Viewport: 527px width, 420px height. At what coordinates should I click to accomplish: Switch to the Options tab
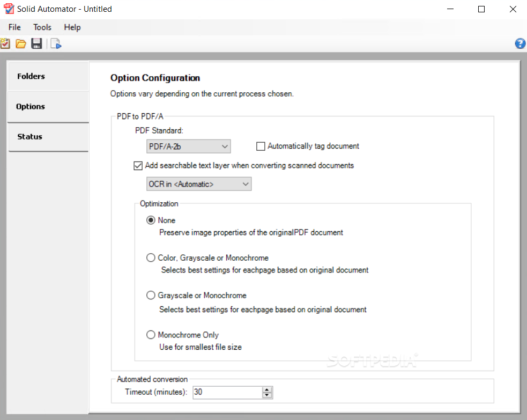coord(48,107)
